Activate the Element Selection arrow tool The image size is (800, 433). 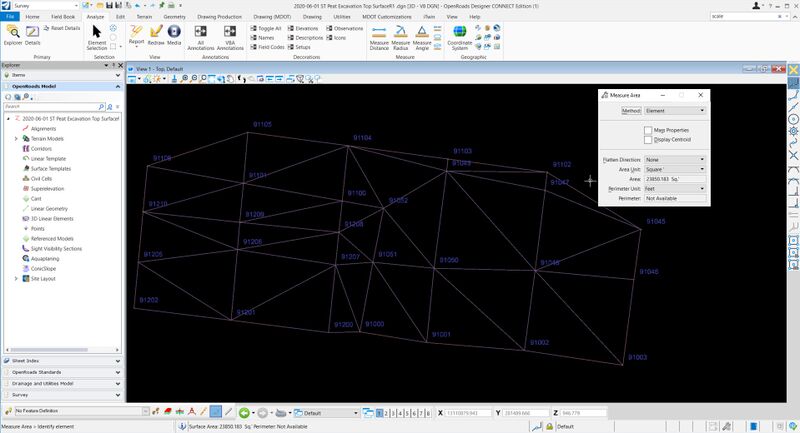pyautogui.click(x=96, y=37)
